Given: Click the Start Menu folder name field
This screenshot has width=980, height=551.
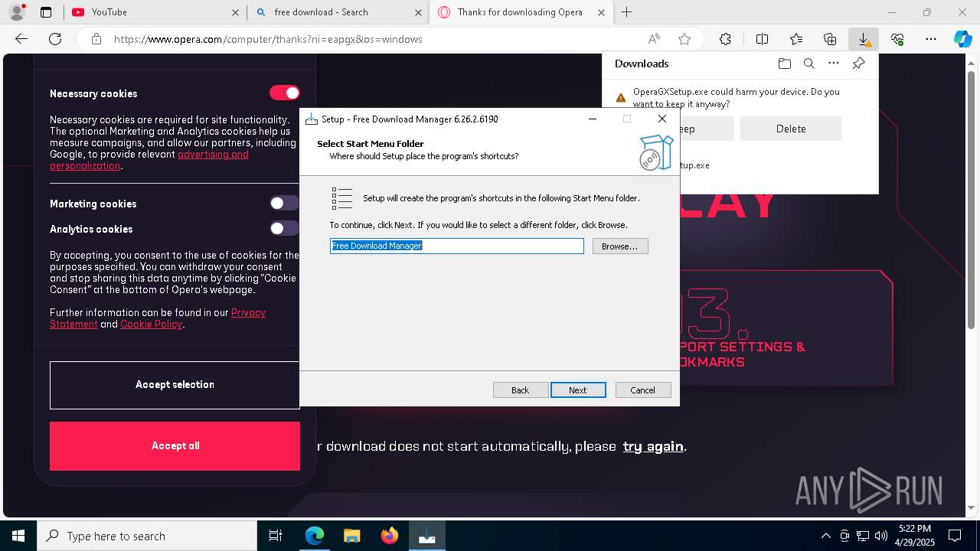Looking at the screenshot, I should [x=457, y=246].
